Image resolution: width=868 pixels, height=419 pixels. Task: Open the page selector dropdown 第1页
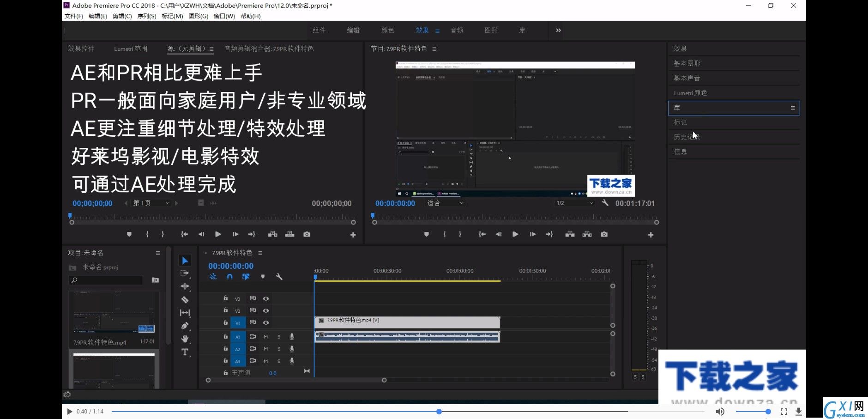(x=151, y=203)
